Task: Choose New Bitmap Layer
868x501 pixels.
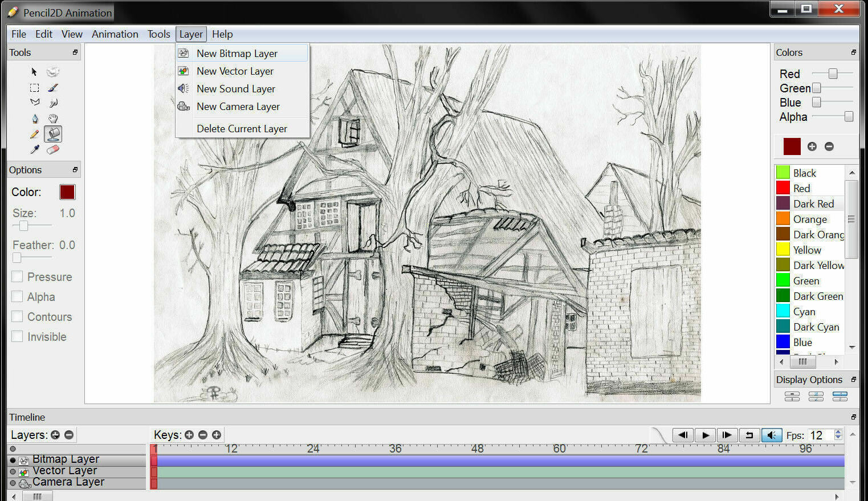Action: click(242, 53)
